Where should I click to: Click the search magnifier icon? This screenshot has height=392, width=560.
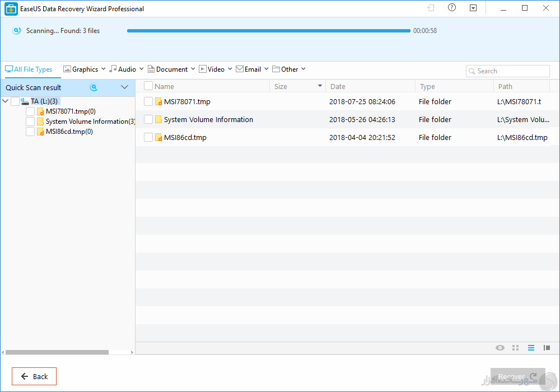pyautogui.click(x=472, y=71)
